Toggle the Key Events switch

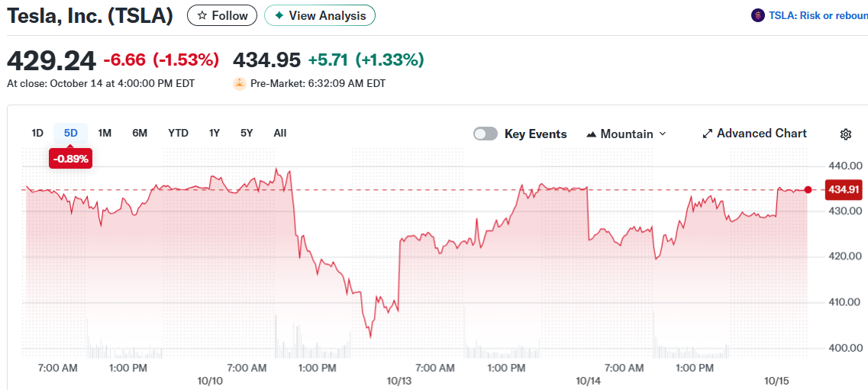[x=486, y=134]
